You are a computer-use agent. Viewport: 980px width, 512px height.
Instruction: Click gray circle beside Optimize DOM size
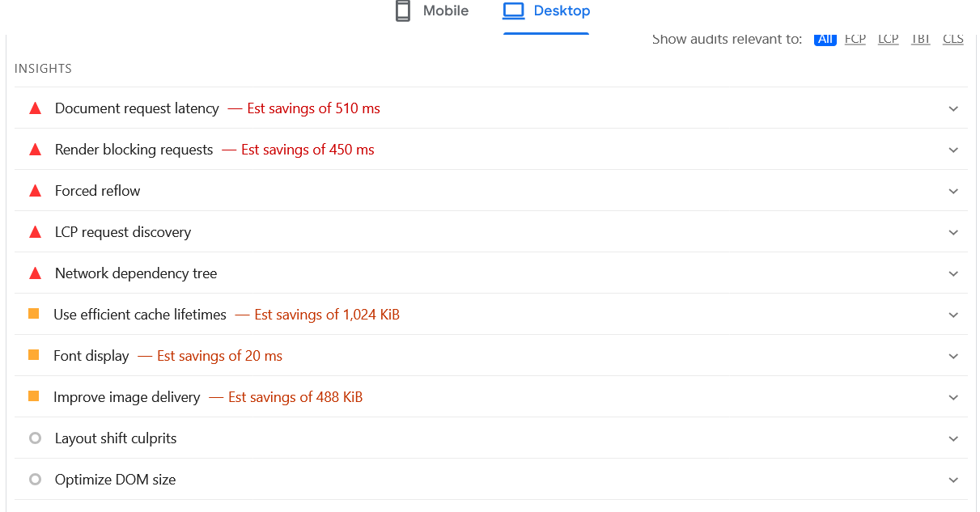coord(35,480)
